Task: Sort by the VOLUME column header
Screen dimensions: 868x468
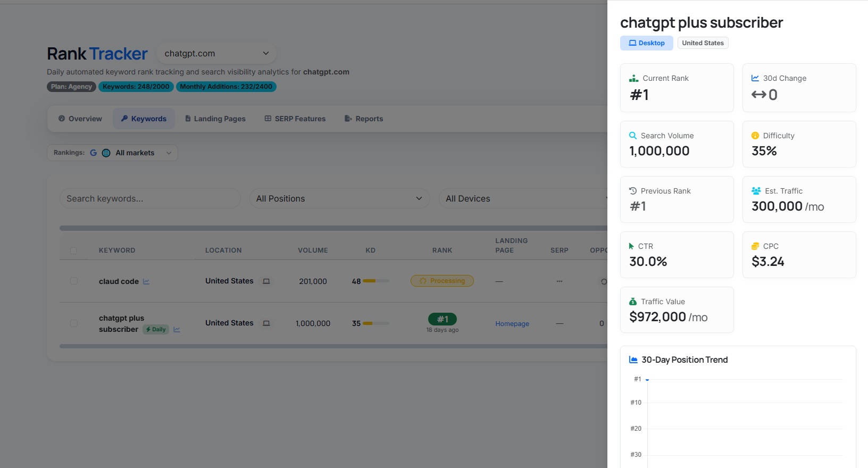Action: click(x=313, y=250)
